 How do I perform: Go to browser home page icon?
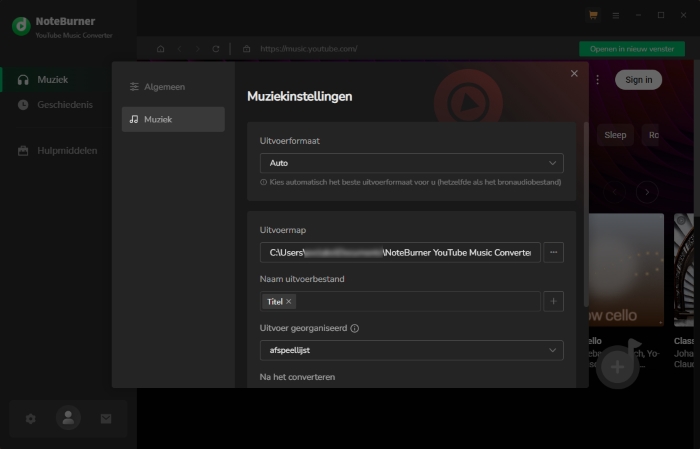(x=161, y=49)
